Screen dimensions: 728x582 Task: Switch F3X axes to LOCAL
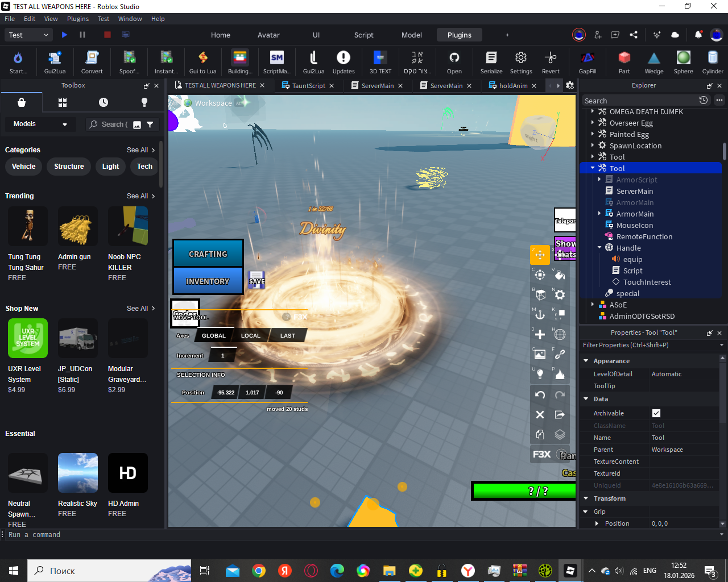(250, 336)
